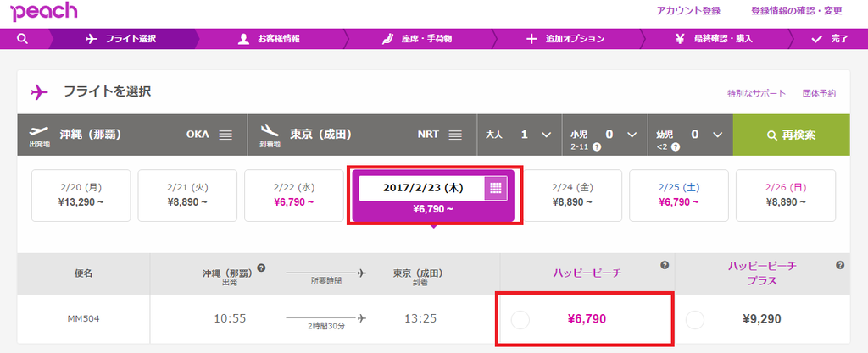This screenshot has height=353, width=868.
Task: Expand the 幼児 passenger count dropdown
Action: 717,135
